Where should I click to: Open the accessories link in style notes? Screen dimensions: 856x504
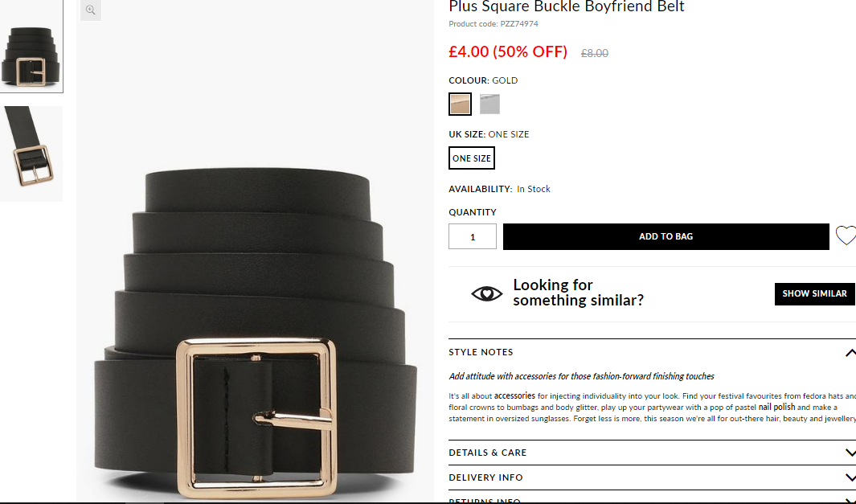click(x=514, y=395)
